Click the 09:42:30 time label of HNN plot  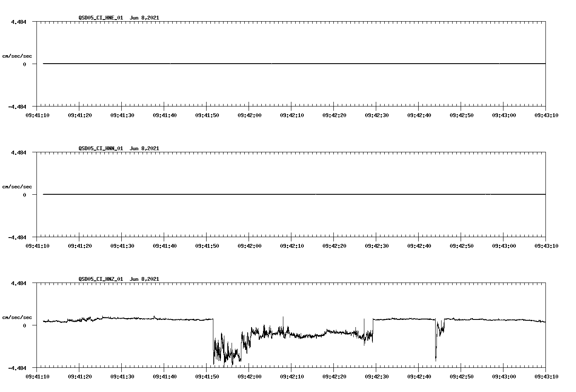[x=377, y=246]
